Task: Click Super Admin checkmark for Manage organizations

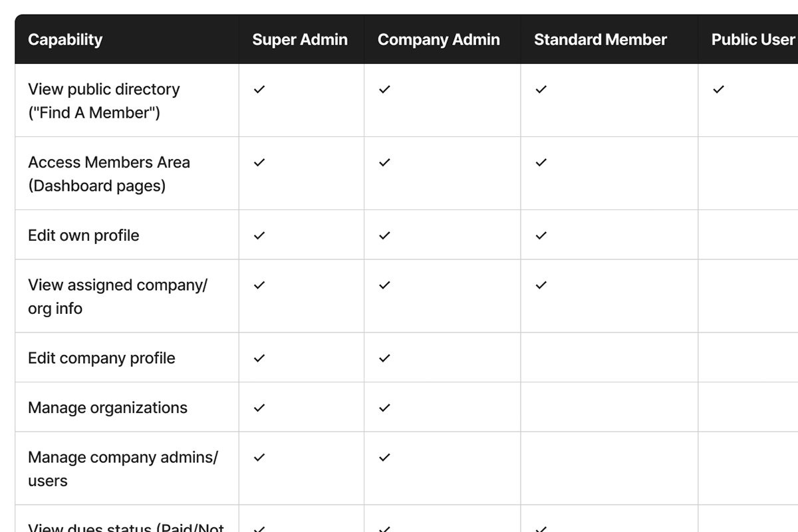Action: [x=259, y=408]
